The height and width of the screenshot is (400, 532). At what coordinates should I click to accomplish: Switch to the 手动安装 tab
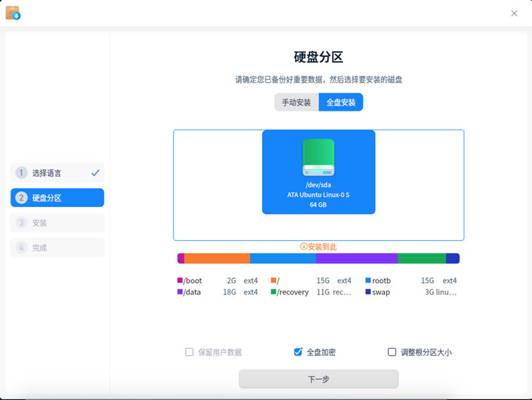coord(297,102)
